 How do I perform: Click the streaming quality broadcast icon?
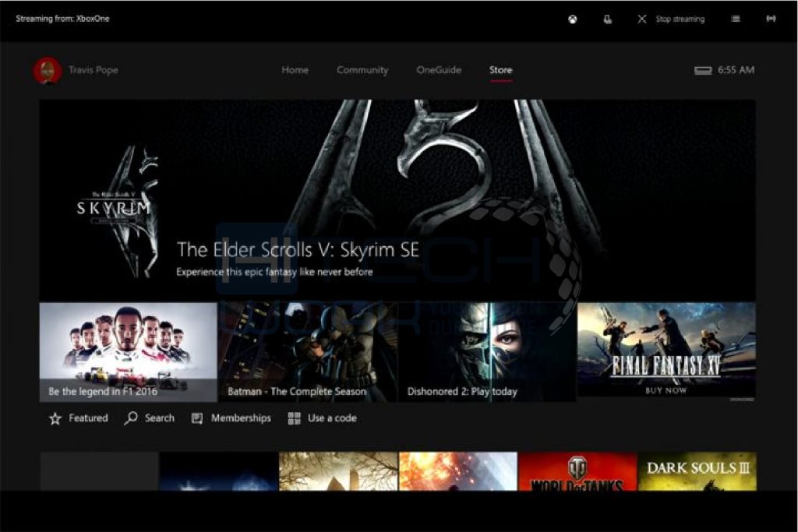(x=771, y=19)
